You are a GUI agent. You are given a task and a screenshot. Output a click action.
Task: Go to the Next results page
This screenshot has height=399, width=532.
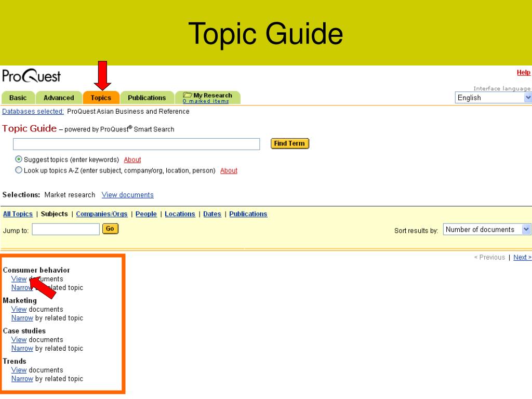(x=523, y=257)
